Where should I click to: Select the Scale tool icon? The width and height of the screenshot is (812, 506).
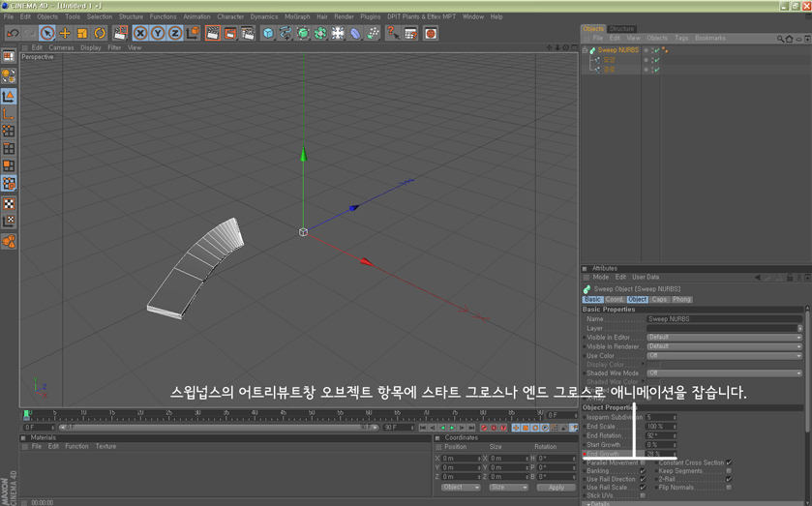82,33
